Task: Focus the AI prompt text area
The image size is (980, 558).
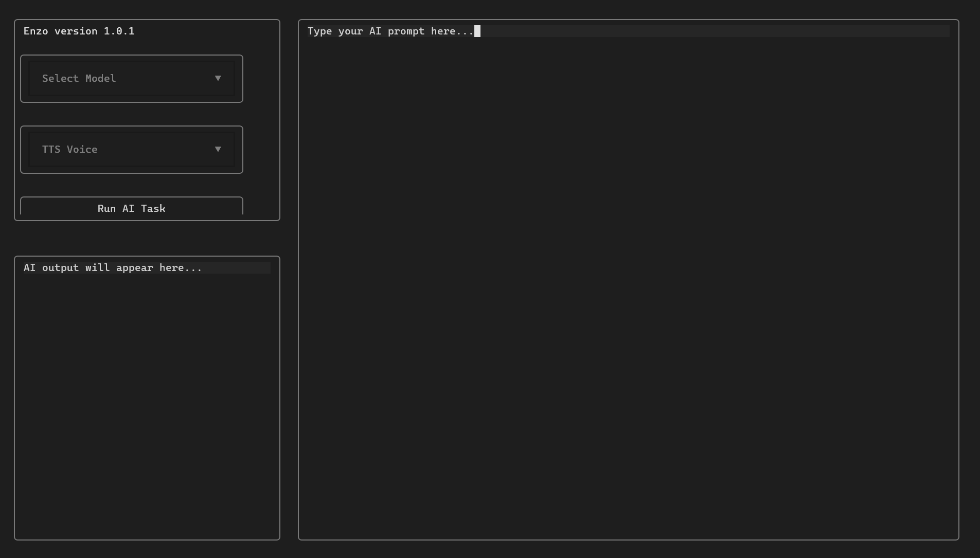Action: pyautogui.click(x=629, y=280)
